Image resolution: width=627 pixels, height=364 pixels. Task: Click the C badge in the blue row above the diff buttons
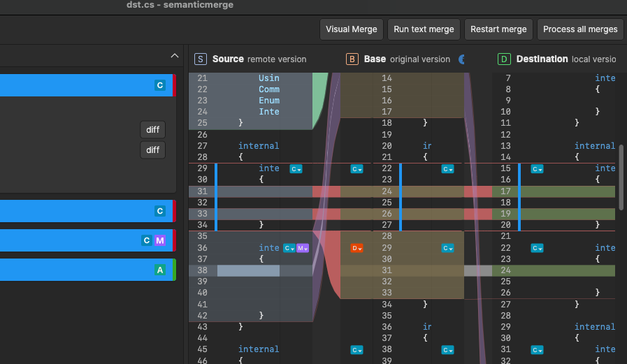160,85
